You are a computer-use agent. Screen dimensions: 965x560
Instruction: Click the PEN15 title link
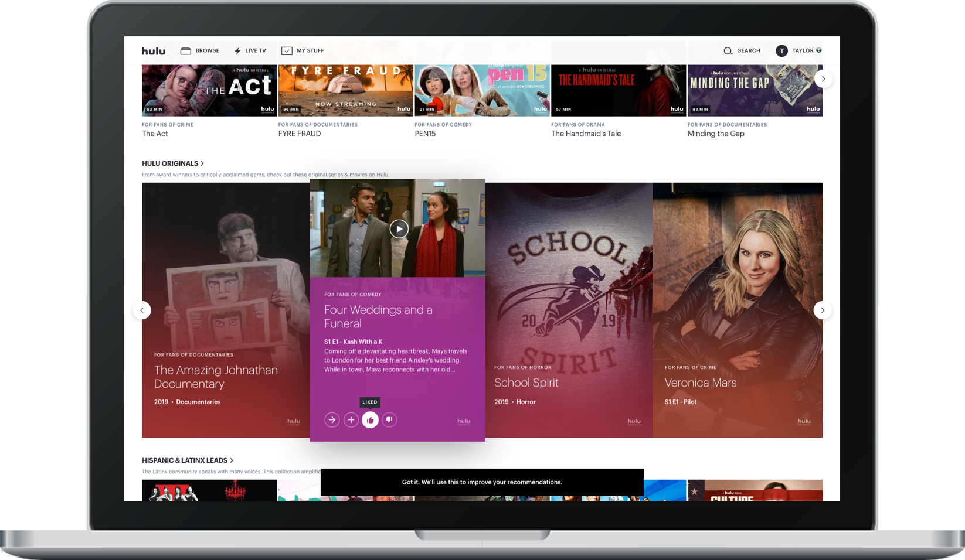(x=425, y=134)
